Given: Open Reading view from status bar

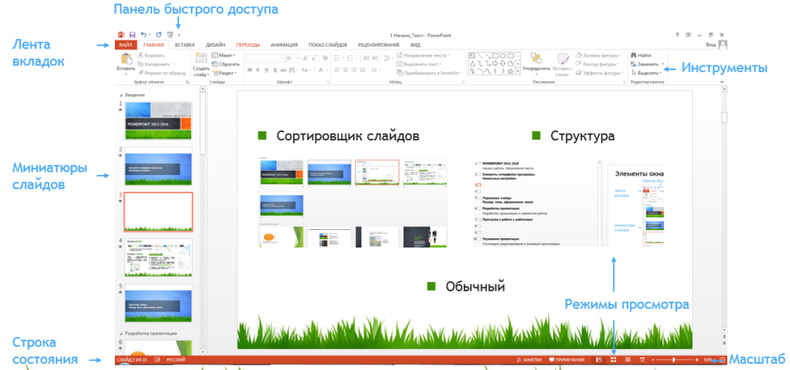Looking at the screenshot, I should pos(628,360).
